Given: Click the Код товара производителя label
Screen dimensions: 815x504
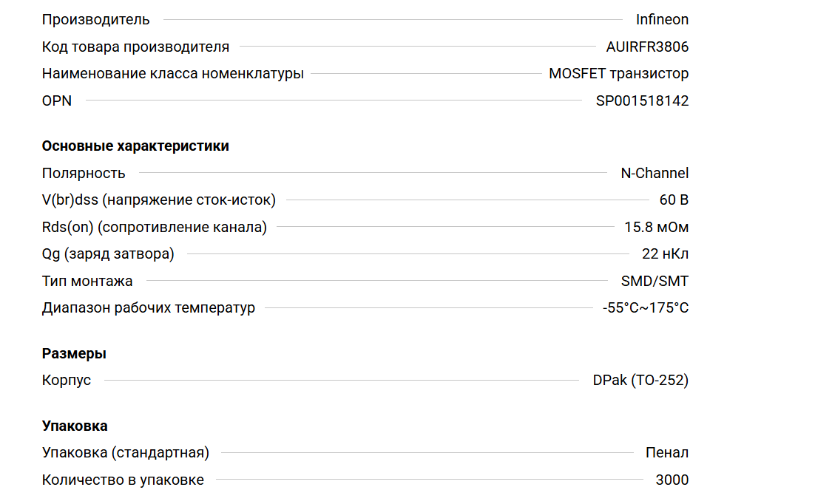Looking at the screenshot, I should coord(135,47).
